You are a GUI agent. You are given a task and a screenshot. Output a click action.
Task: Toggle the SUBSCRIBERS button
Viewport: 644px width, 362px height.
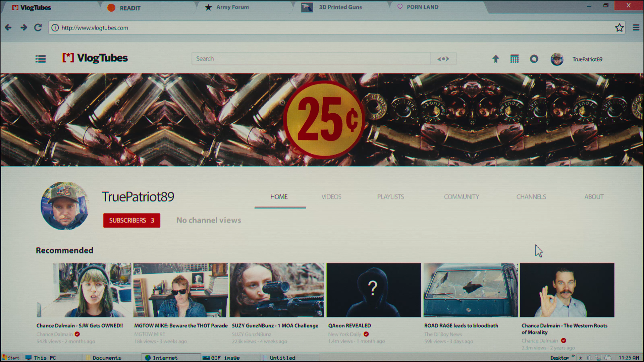click(131, 220)
